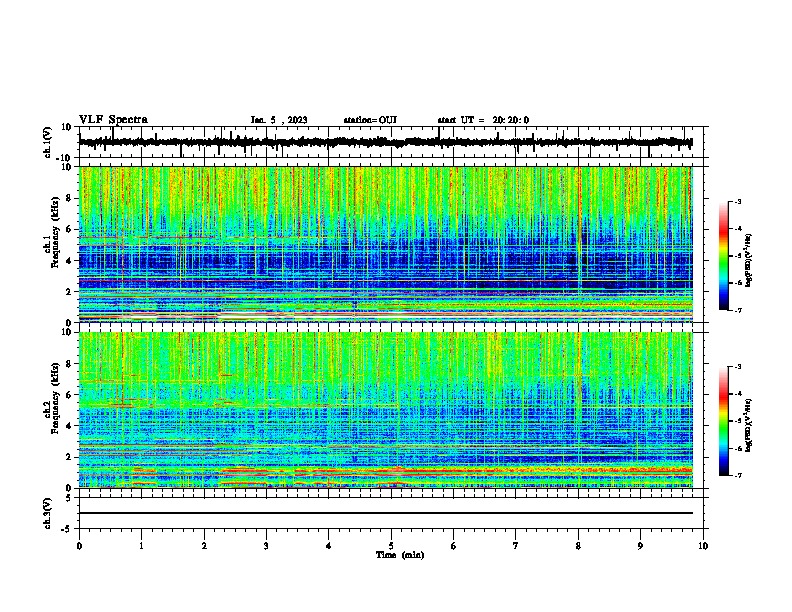792x612 pixels.
Task: Click the ch.1 spectrogram panel
Action: pyautogui.click(x=385, y=244)
